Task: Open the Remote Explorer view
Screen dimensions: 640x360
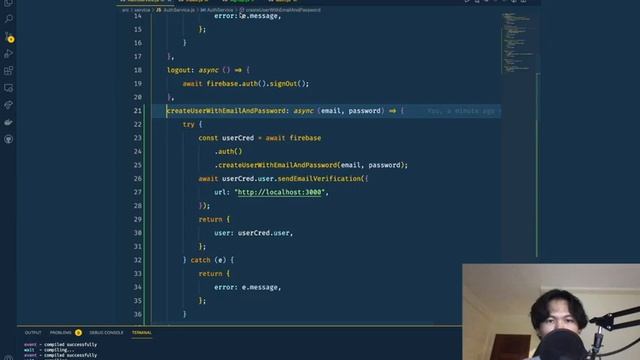Action: point(8,88)
